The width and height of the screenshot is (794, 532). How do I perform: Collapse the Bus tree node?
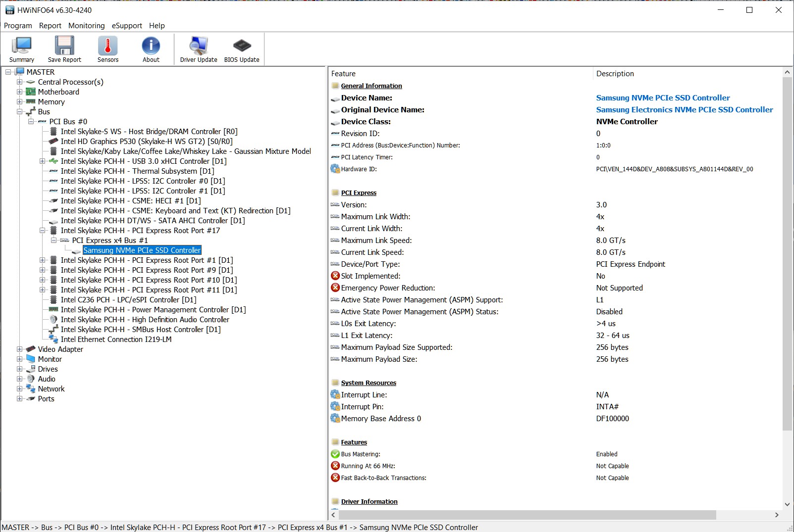tap(19, 112)
